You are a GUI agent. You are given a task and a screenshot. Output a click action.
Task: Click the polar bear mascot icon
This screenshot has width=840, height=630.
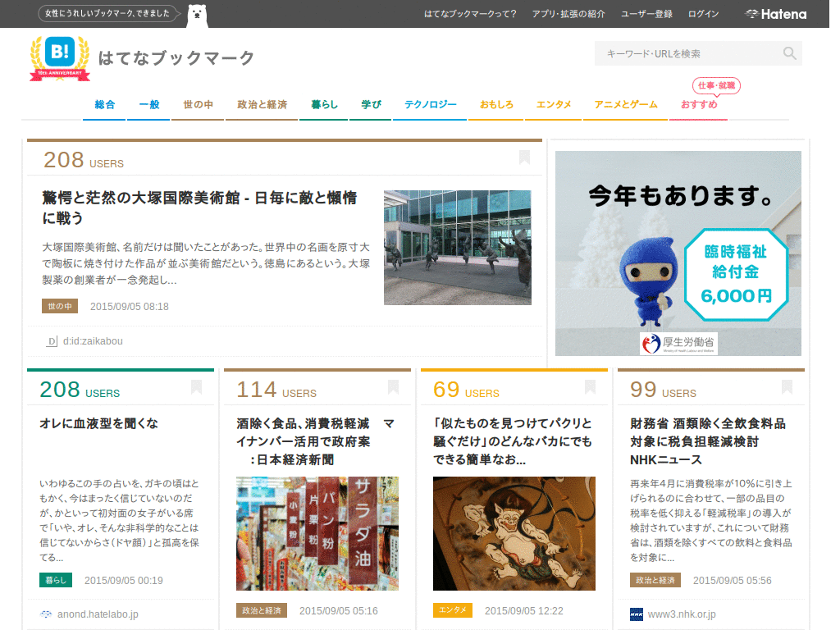tap(197, 16)
